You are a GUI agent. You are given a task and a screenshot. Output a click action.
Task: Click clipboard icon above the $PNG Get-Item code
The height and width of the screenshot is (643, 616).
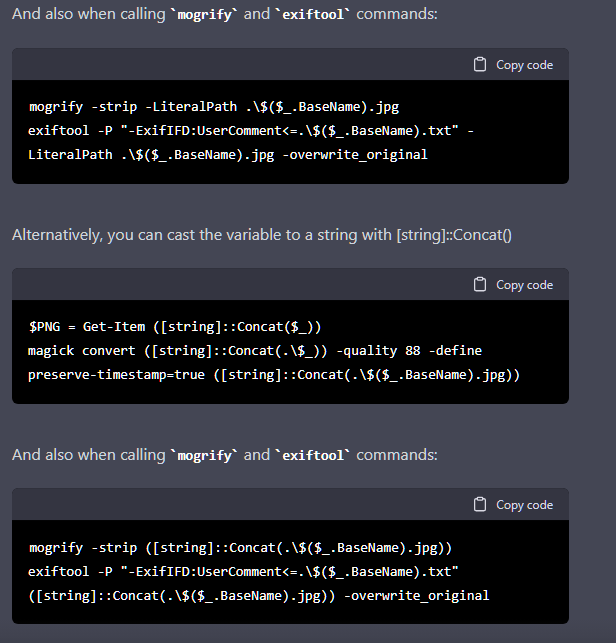(480, 284)
